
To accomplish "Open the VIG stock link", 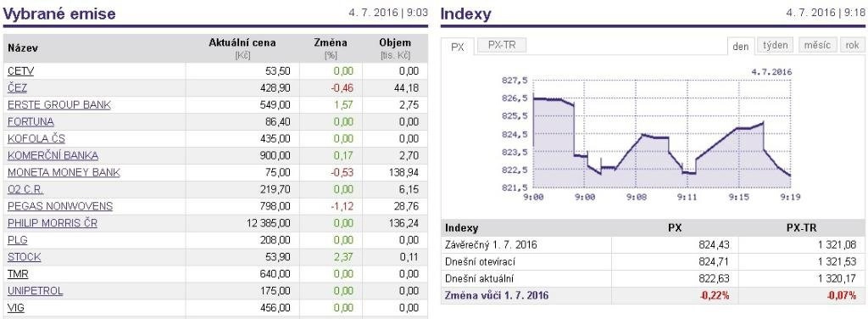I will [x=16, y=308].
